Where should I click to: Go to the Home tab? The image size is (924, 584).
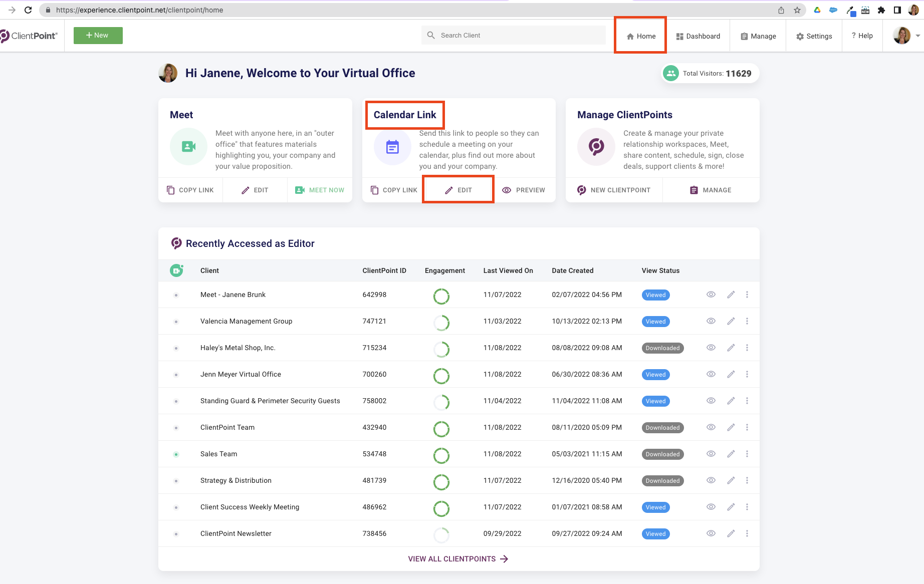pyautogui.click(x=641, y=36)
